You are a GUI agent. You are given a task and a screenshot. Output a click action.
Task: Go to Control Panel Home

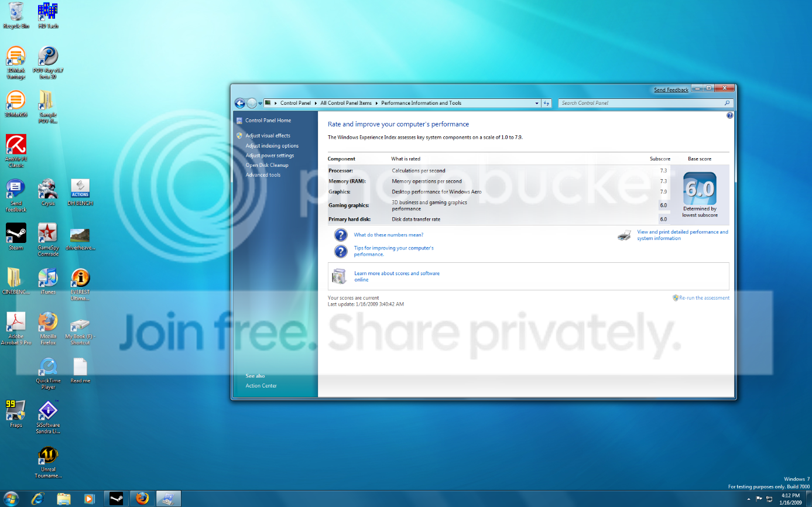(x=268, y=121)
